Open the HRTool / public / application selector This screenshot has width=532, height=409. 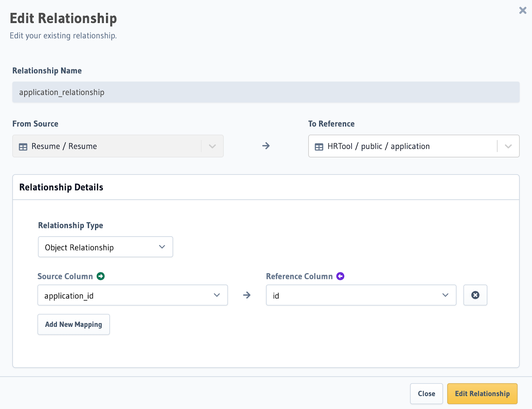coord(413,146)
